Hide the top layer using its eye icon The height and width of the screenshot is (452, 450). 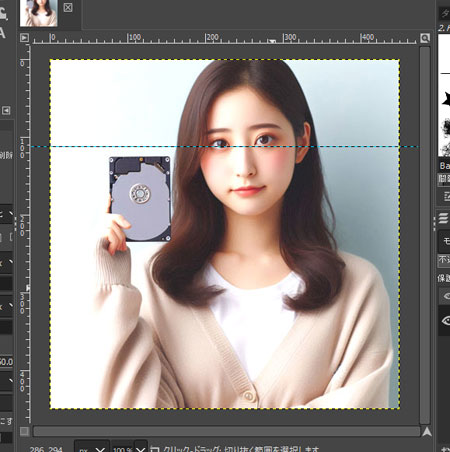[x=445, y=296]
